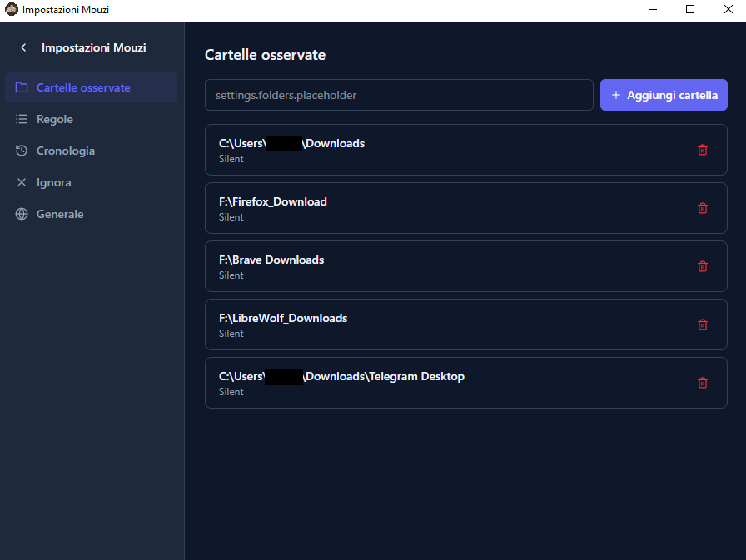746x560 pixels.
Task: Click the list icon beside Regole
Action: click(22, 119)
